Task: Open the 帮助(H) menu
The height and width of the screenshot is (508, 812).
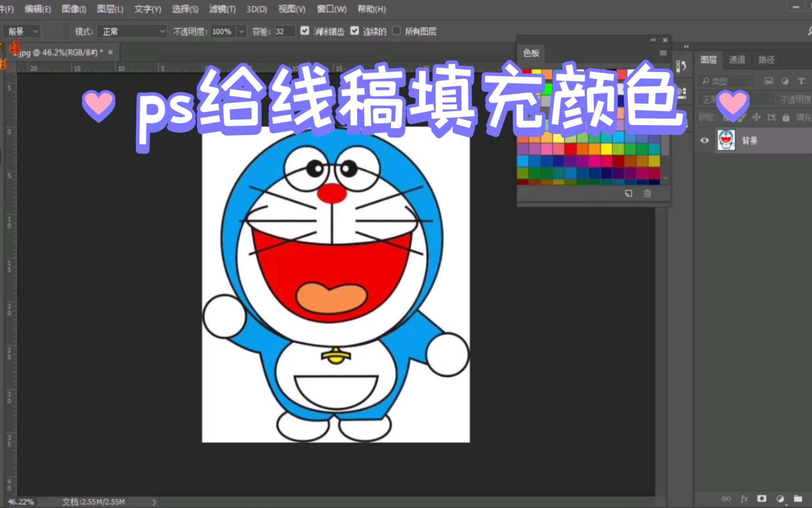Action: [371, 9]
